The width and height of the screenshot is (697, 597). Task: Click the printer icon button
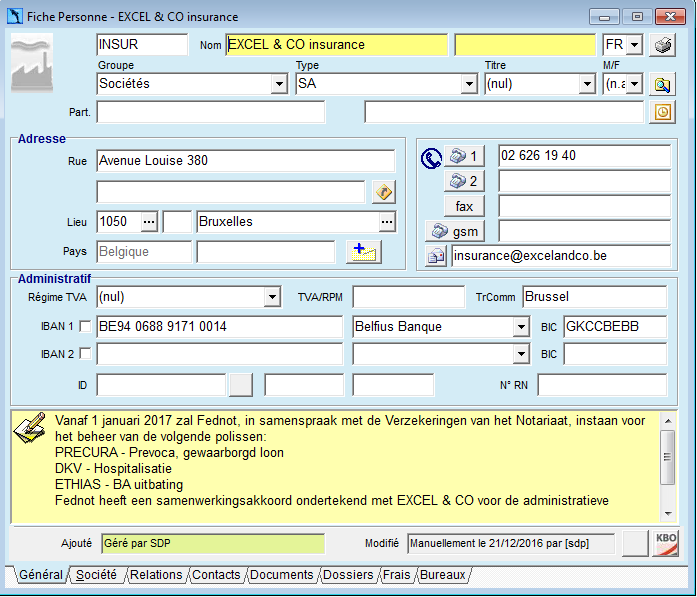(662, 45)
